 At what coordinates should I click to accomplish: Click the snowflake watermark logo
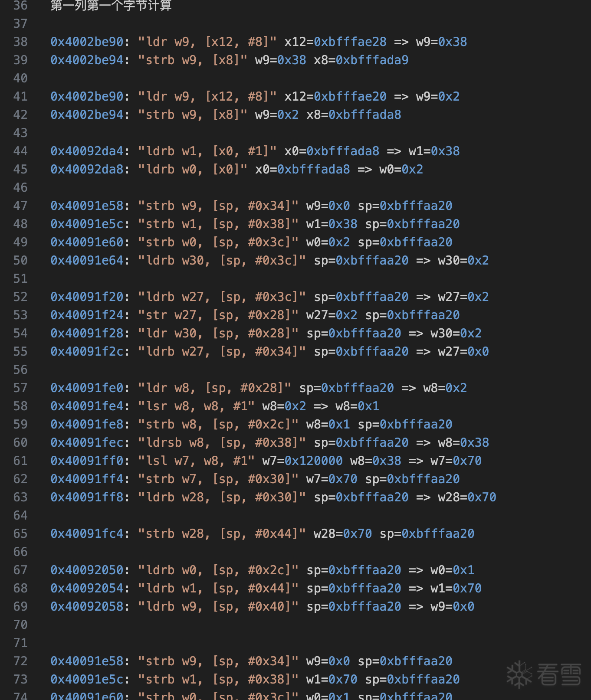coord(519,674)
